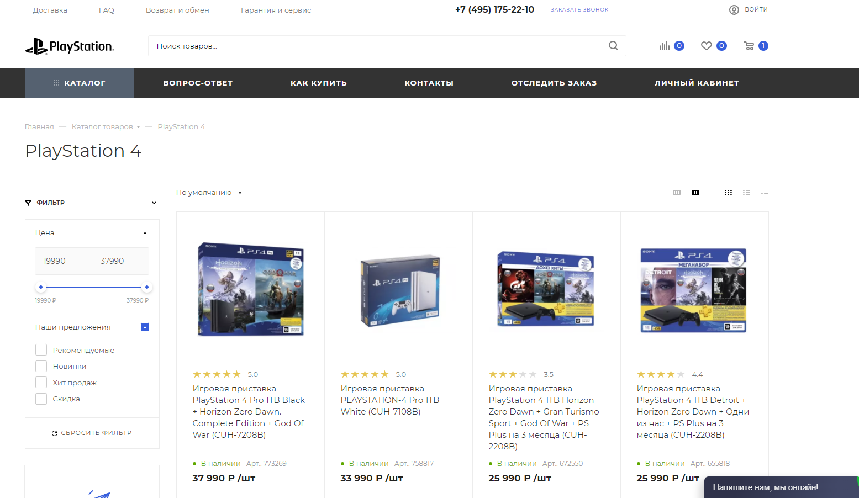Image resolution: width=859 pixels, height=504 pixels.
Task: Focus the minimum price 19990 field
Action: point(64,261)
